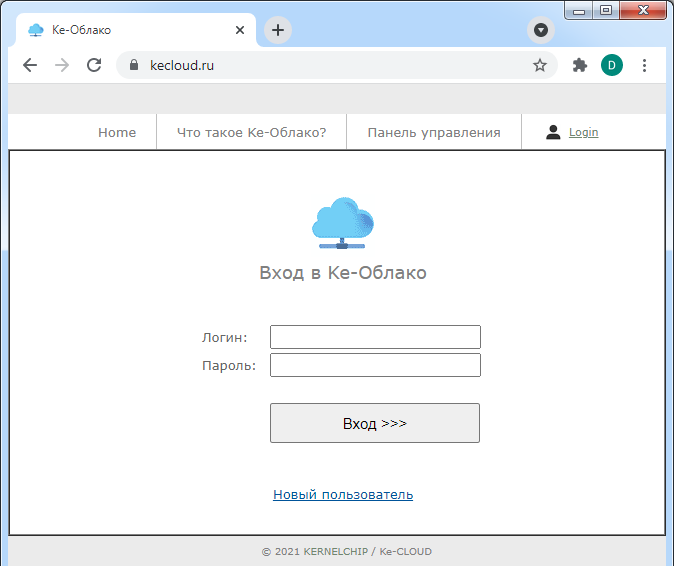
Task: Focus the Пароль input field
Action: [x=375, y=365]
